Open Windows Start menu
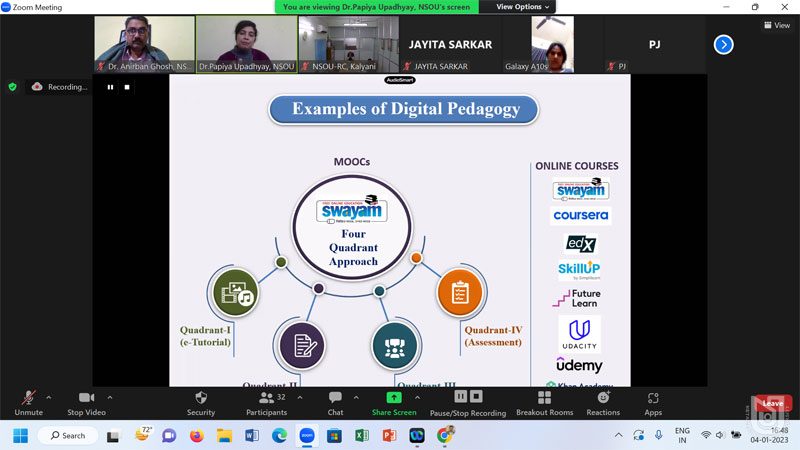 tap(20, 436)
